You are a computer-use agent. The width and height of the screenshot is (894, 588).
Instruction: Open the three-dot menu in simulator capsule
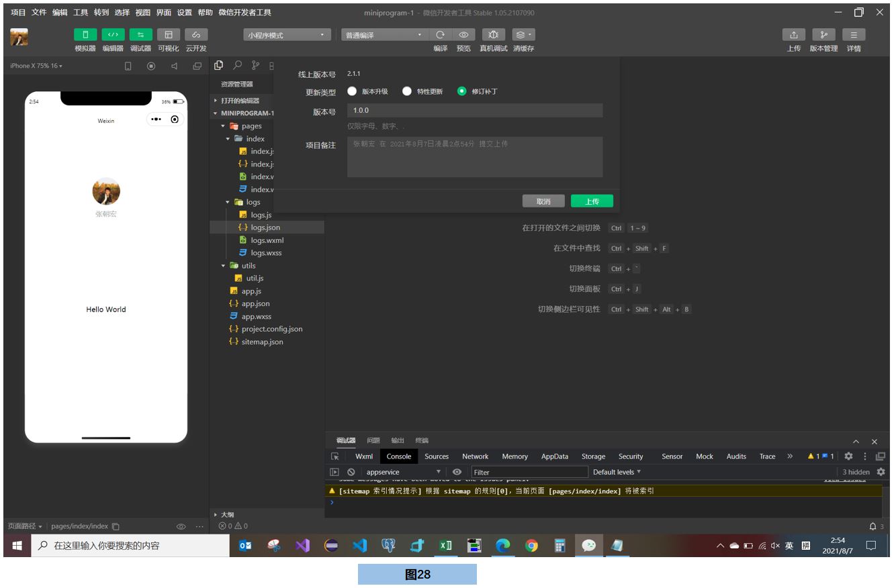[x=156, y=119]
